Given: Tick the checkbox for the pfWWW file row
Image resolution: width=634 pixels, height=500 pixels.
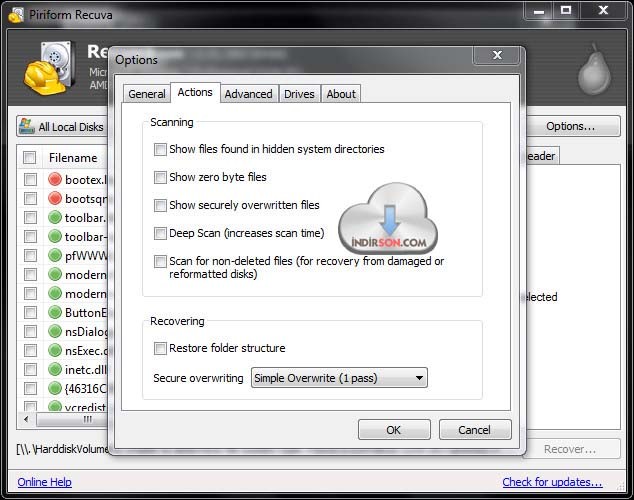Looking at the screenshot, I should (30, 255).
